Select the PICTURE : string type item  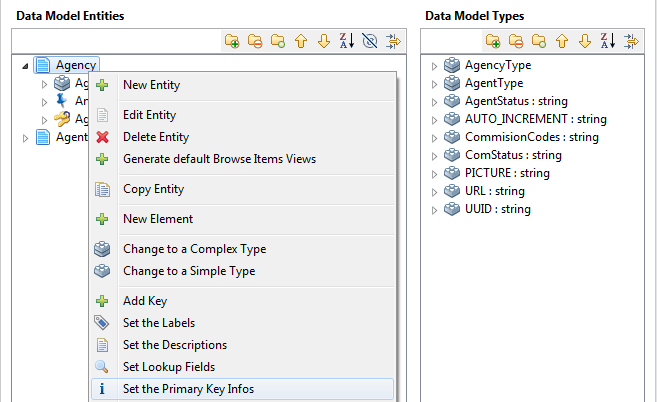(x=507, y=173)
